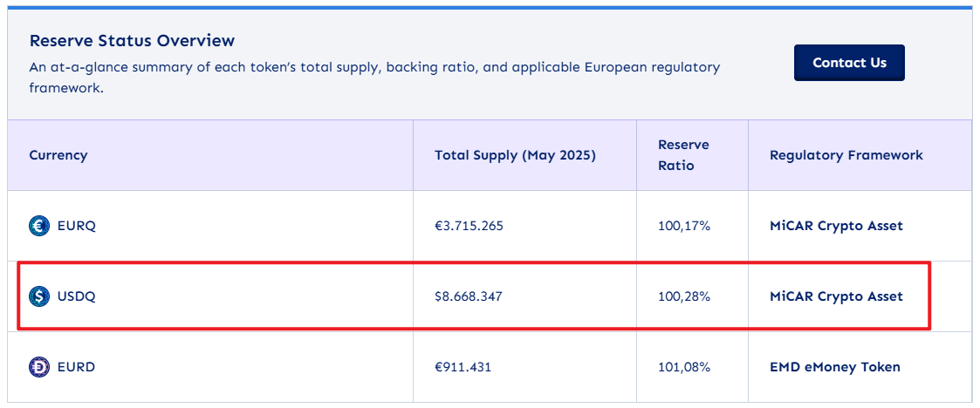
Task: Click the 100,17% reserve ratio
Action: click(684, 226)
